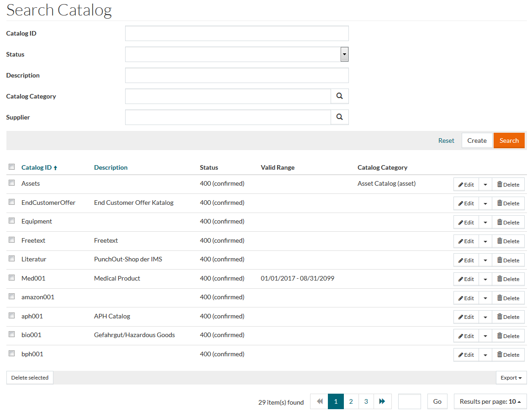Screen dimensions: 532x411
Task: Click trash Delete icon for Med001 row
Action: [508, 279]
